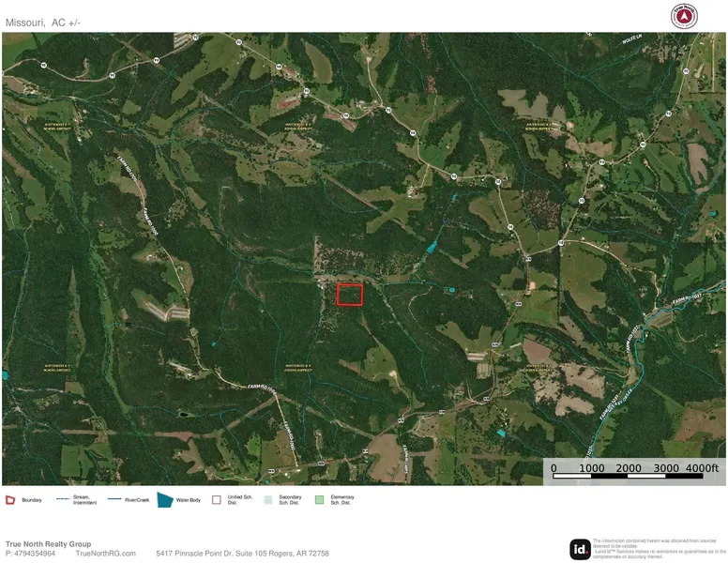Select the red property boundary on map
Viewport: 728px width, 563px height.
click(350, 295)
